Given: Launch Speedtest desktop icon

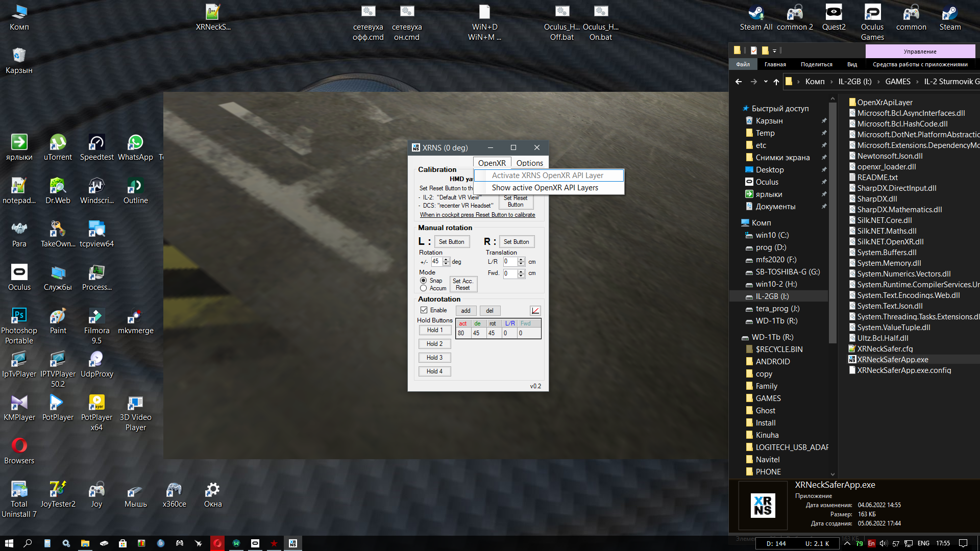Looking at the screenshot, I should pos(96,147).
